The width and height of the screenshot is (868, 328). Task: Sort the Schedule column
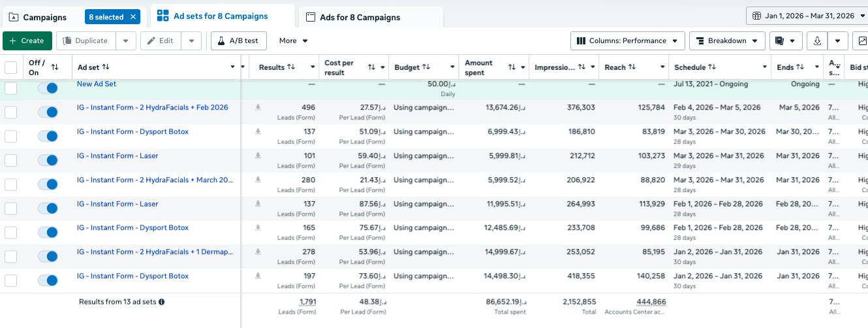coord(712,67)
